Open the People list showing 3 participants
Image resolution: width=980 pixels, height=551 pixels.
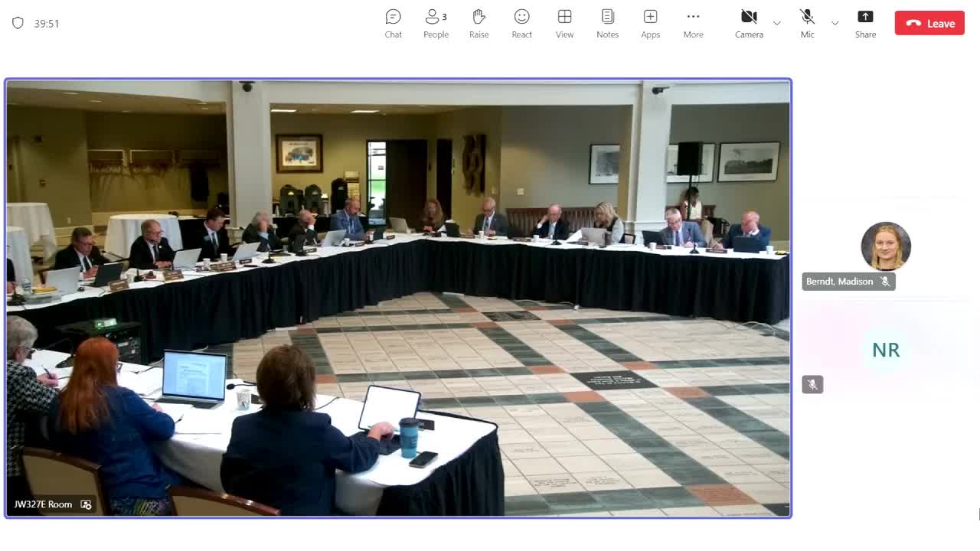[x=436, y=23]
